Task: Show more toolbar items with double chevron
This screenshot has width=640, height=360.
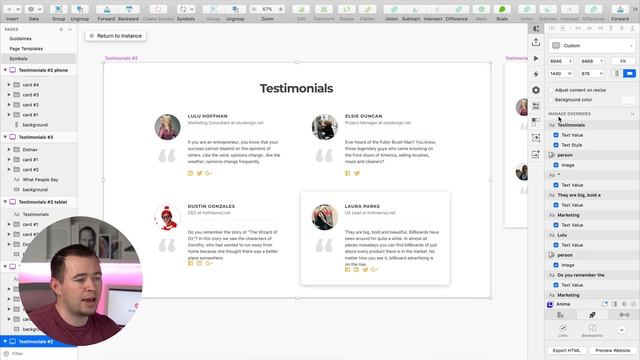Action: (635, 9)
